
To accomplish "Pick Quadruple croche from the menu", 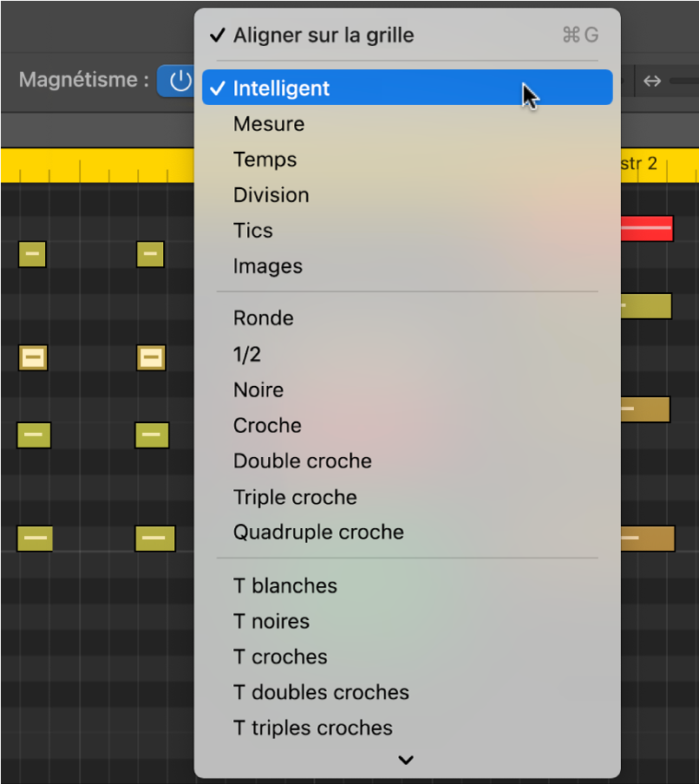I will [317, 532].
